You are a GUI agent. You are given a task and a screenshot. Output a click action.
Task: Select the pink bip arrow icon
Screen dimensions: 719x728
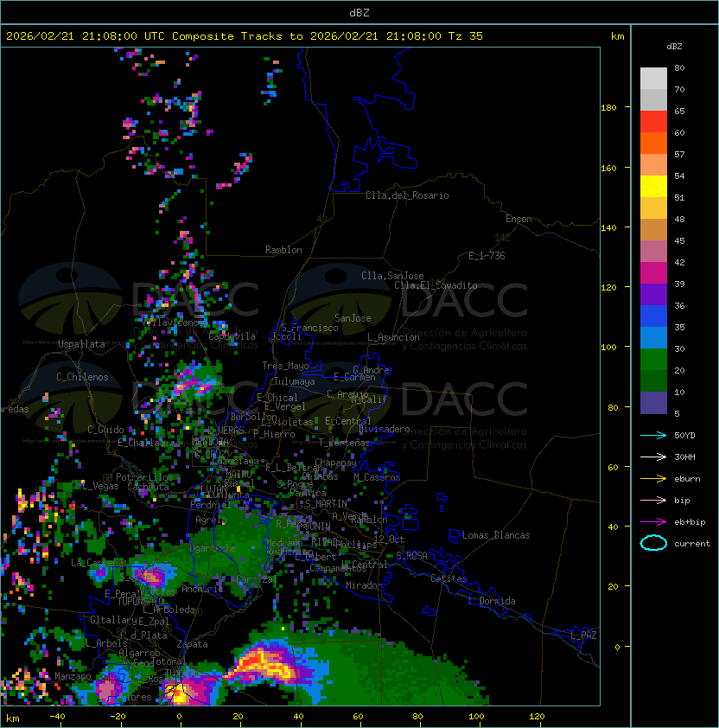tap(653, 500)
